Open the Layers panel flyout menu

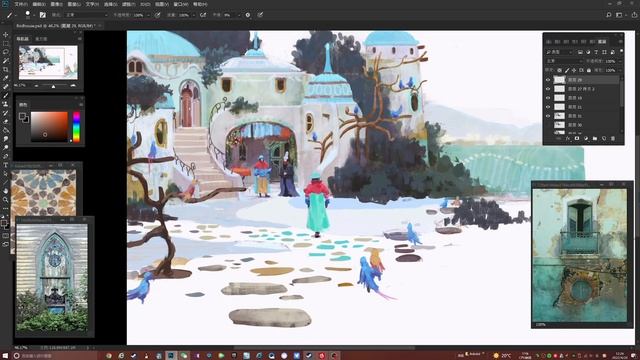620,42
